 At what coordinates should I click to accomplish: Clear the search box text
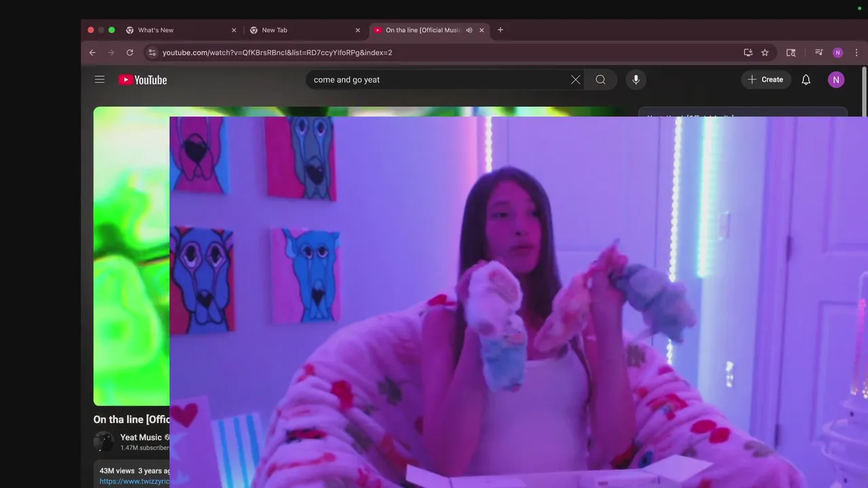point(575,79)
